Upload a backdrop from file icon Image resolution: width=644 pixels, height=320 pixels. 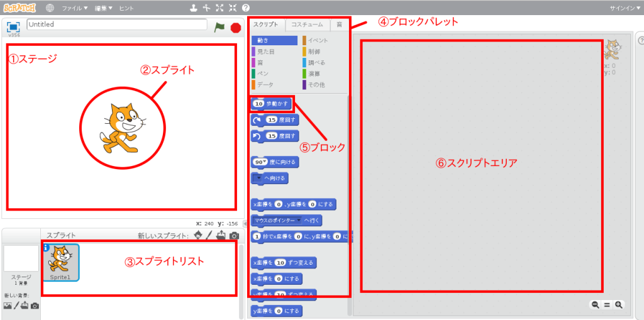pos(25,305)
